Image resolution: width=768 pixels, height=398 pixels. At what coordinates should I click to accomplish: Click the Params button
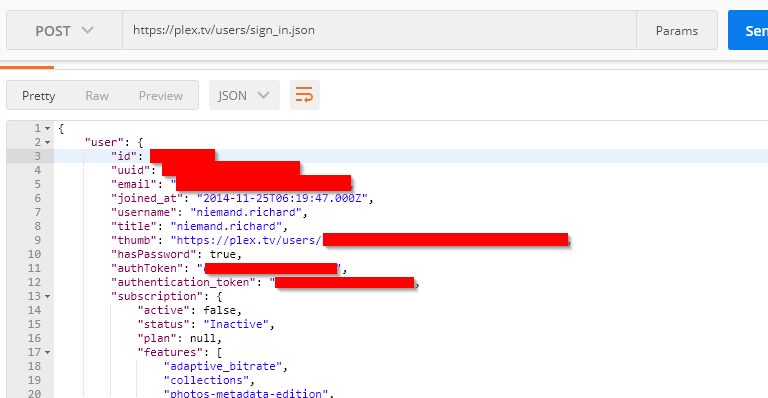point(677,30)
